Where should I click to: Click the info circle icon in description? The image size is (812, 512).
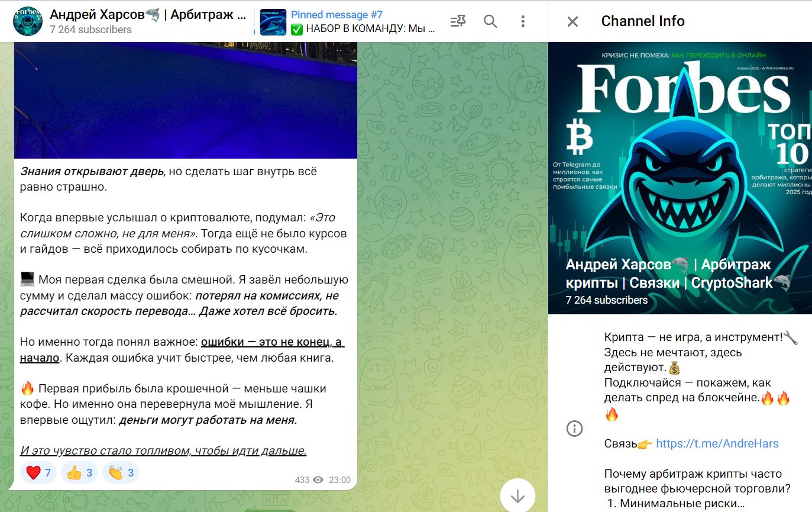575,429
